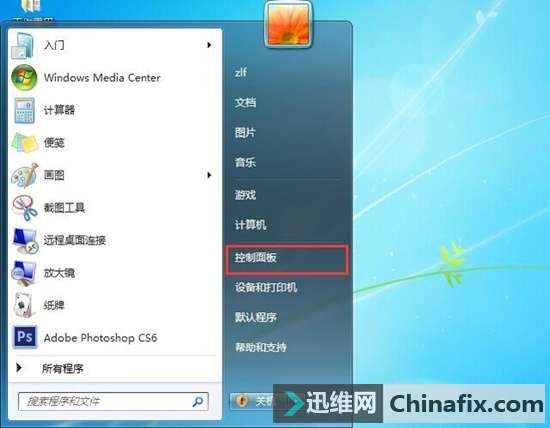Expand the 画图 jump list arrow

coord(209,175)
